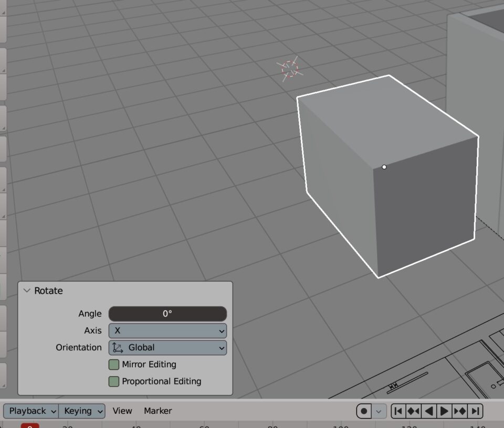Jump to the next keyframe
Screen dimensions: 504x428
(460, 411)
